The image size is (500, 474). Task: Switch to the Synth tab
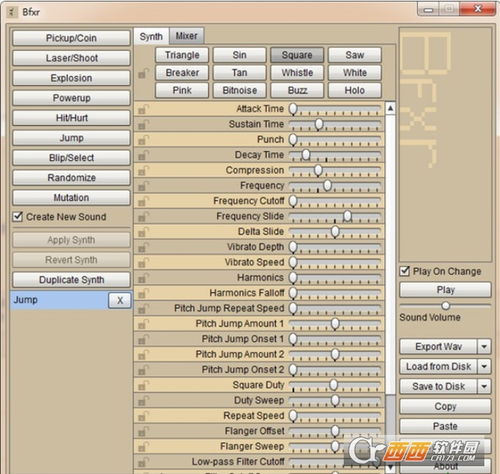151,36
